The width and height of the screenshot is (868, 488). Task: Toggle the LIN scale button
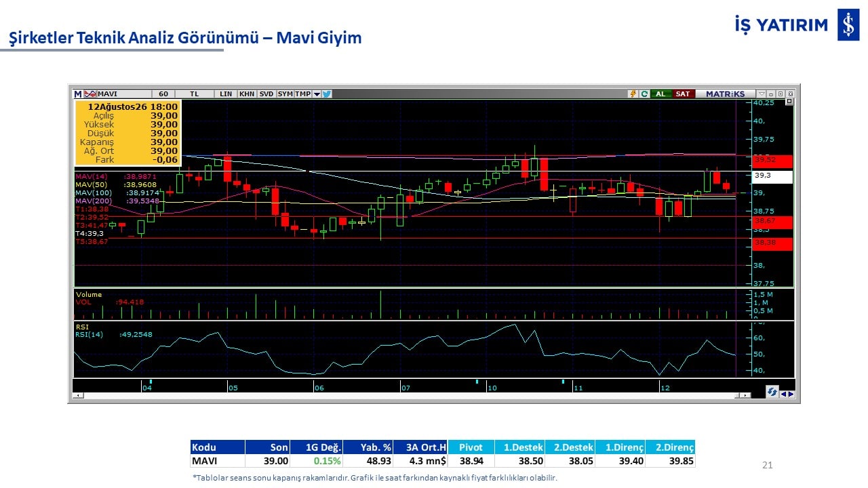(x=226, y=94)
